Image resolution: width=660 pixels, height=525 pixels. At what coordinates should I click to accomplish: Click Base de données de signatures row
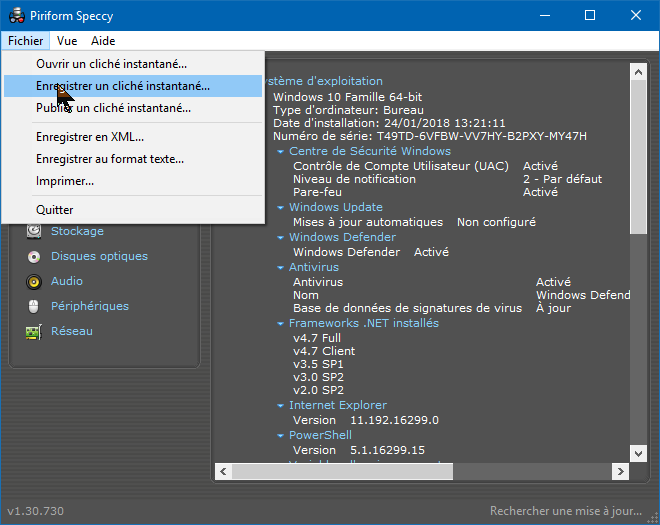click(x=432, y=308)
